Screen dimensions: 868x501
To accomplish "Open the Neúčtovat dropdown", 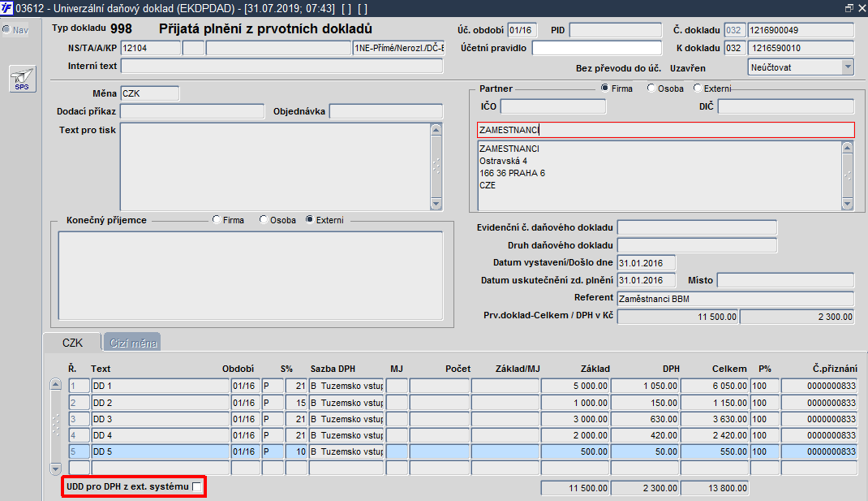I will (x=848, y=67).
